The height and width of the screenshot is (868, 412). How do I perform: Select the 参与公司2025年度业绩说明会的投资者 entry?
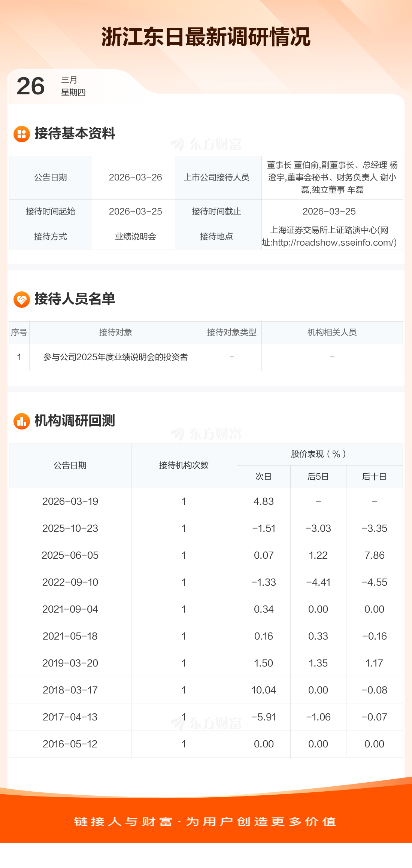pyautogui.click(x=116, y=357)
